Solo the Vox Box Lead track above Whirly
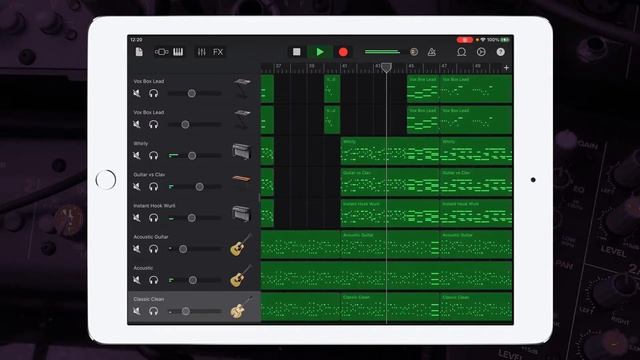This screenshot has height=360, width=640. coord(153,124)
